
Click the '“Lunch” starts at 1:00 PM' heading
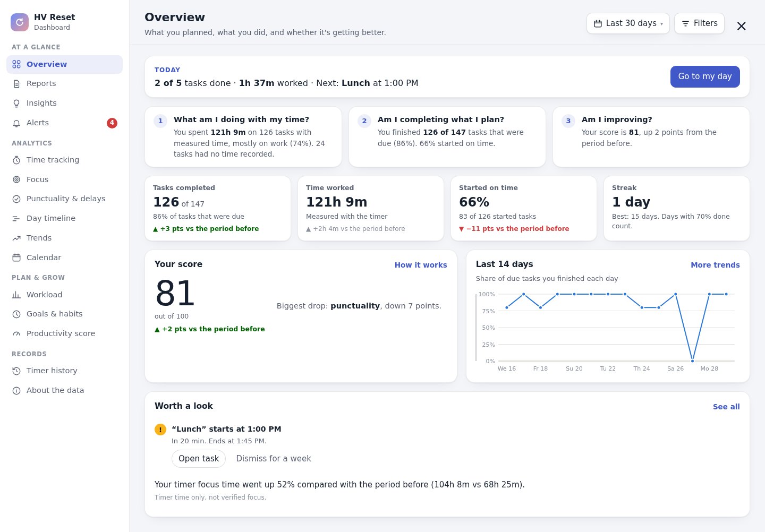point(226,429)
